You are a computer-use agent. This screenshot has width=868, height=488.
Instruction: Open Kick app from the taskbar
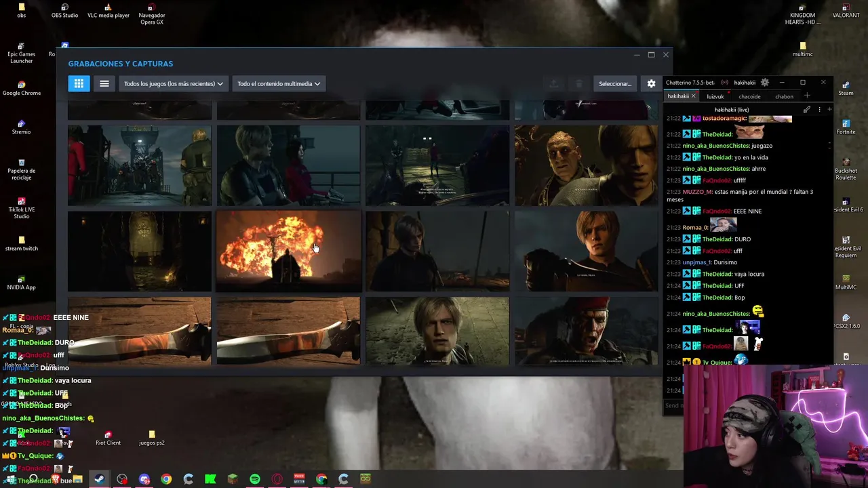point(210,479)
